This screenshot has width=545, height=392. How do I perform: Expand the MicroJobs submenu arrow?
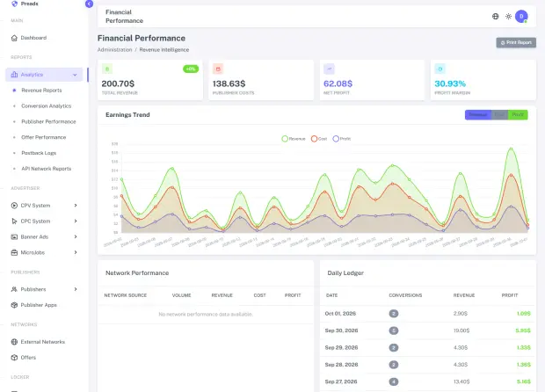pyautogui.click(x=76, y=252)
